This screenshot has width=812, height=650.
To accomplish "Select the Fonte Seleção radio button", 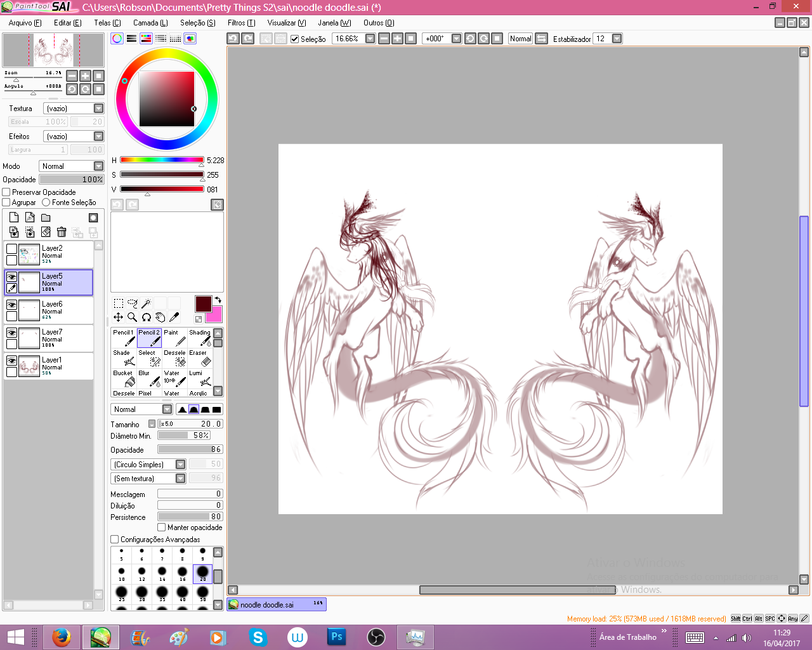I will click(x=46, y=202).
